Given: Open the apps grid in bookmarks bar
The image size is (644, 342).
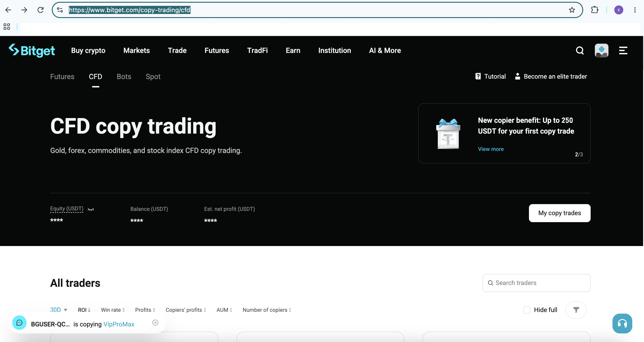Looking at the screenshot, I should point(7,27).
